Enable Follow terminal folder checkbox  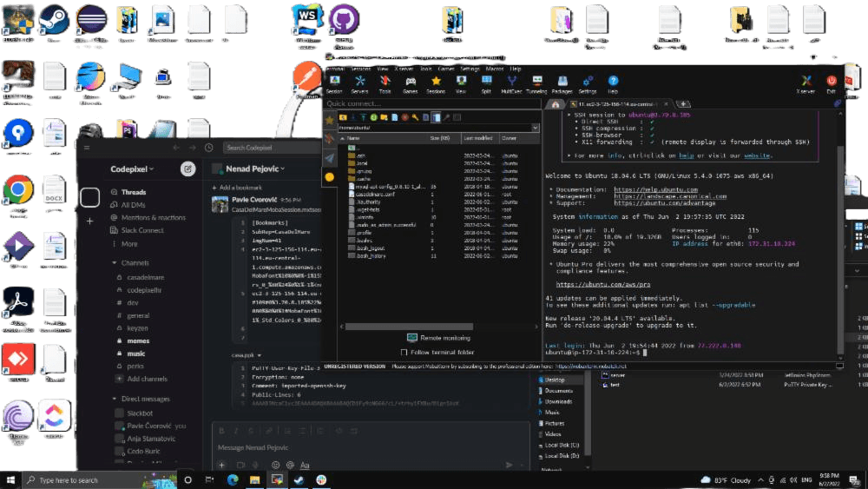[x=404, y=353]
